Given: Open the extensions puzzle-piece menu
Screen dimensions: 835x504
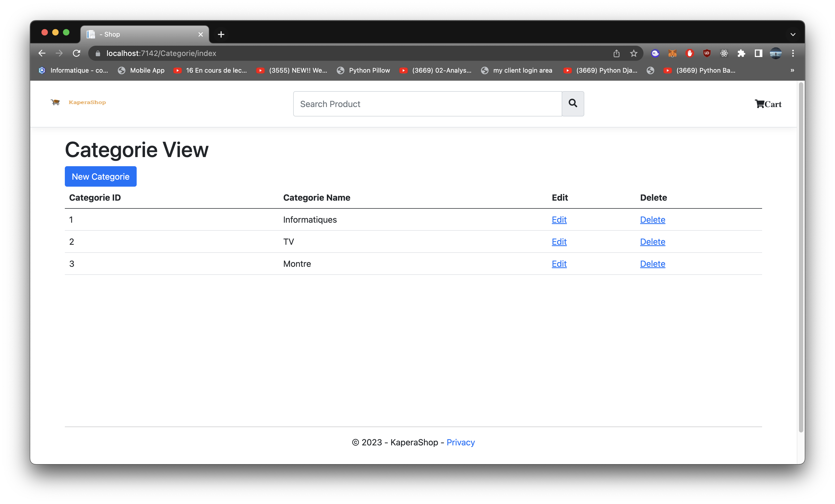Looking at the screenshot, I should pos(741,53).
